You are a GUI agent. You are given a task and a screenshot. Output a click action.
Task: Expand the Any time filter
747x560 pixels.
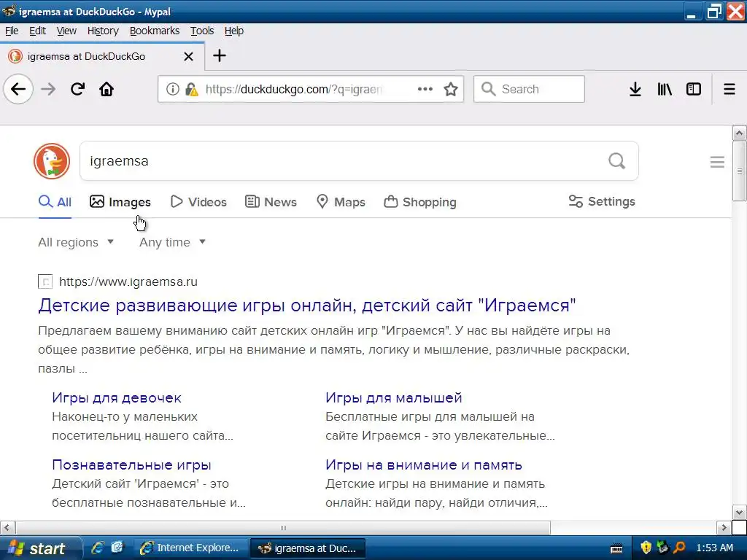pos(172,242)
